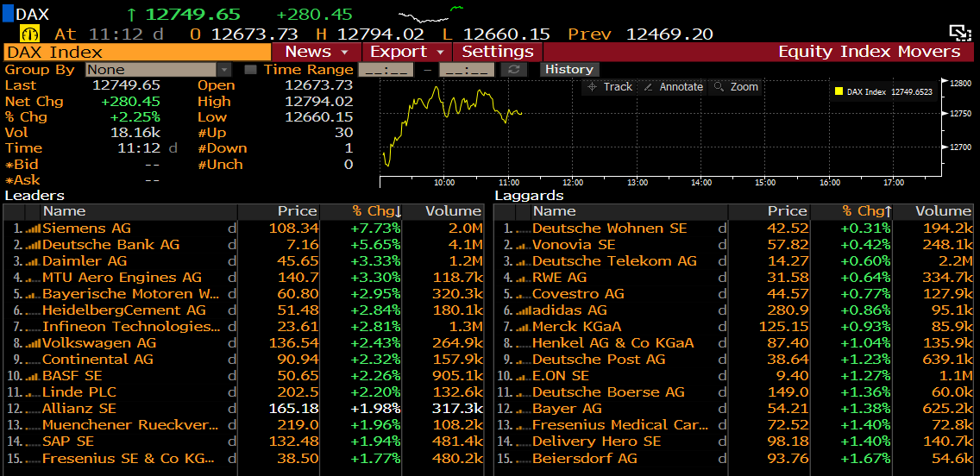Click the bars icon beside E.ON SE
Viewport: 980px width, 476px height.
[x=523, y=376]
